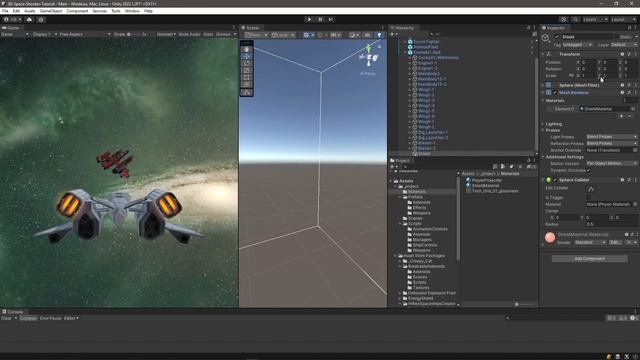Open the Hierarchy create plus button

pos(393,34)
